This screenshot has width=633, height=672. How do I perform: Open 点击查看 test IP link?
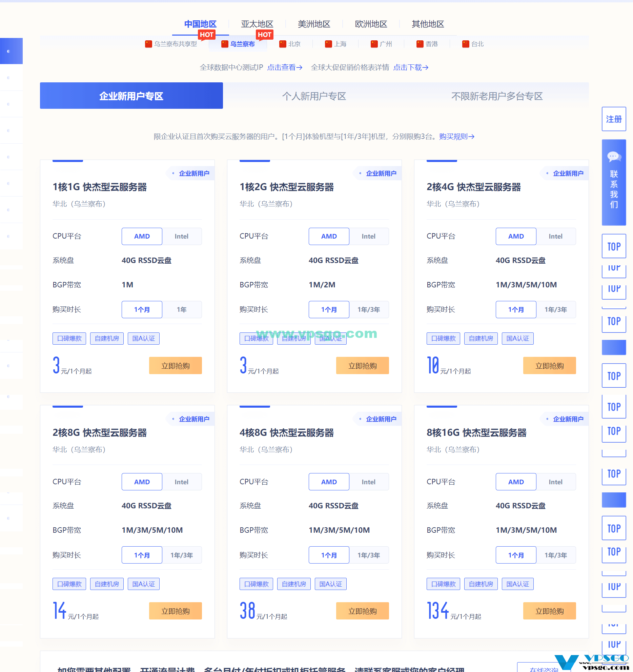285,67
